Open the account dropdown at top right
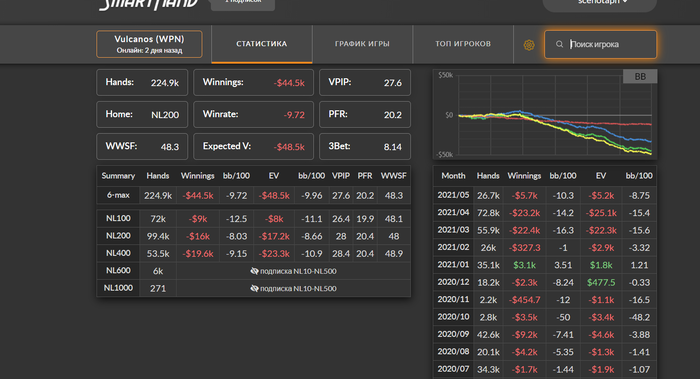The image size is (700, 379). [x=600, y=4]
